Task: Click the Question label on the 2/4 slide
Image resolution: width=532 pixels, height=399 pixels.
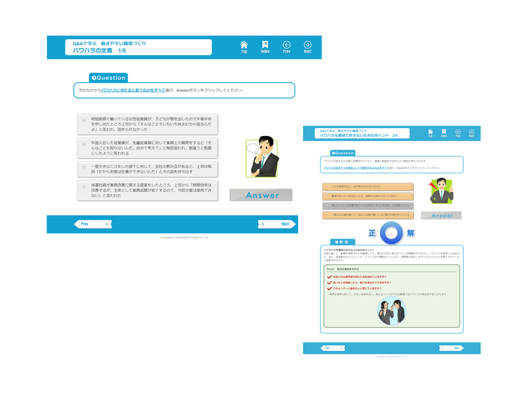Action: coord(342,153)
